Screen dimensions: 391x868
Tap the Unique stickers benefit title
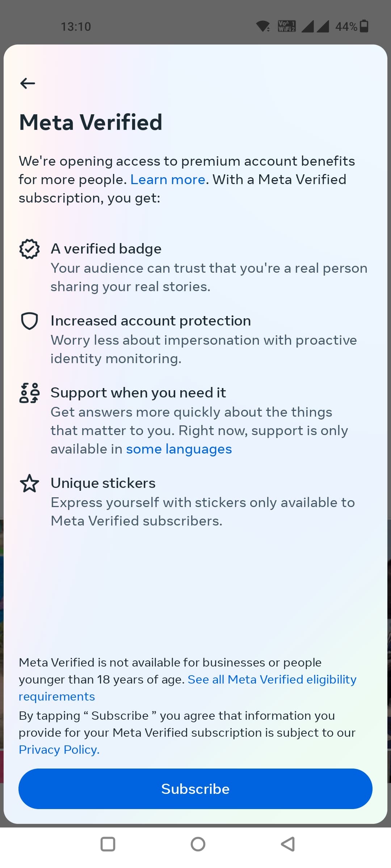(103, 483)
